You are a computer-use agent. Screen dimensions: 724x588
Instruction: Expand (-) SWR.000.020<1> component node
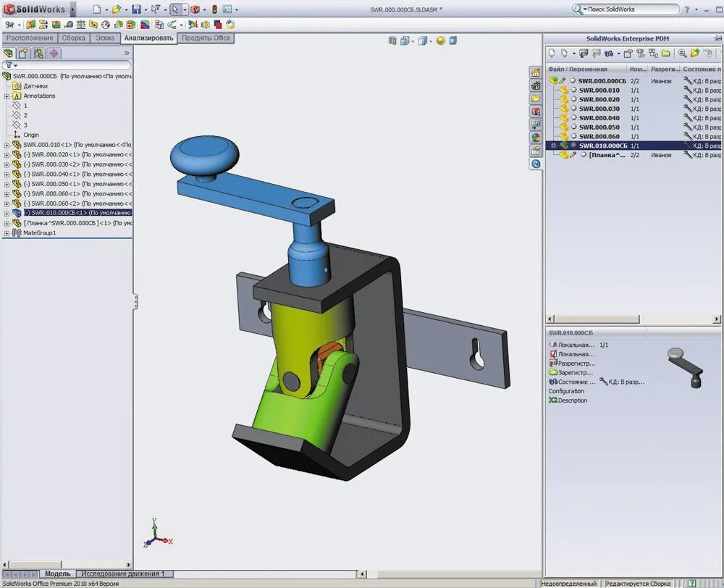[7, 155]
